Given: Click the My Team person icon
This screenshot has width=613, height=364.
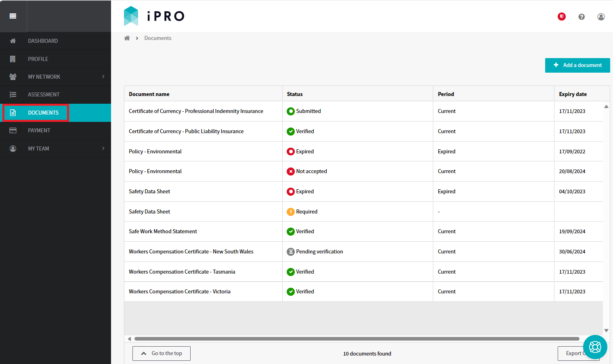Looking at the screenshot, I should pyautogui.click(x=13, y=149).
